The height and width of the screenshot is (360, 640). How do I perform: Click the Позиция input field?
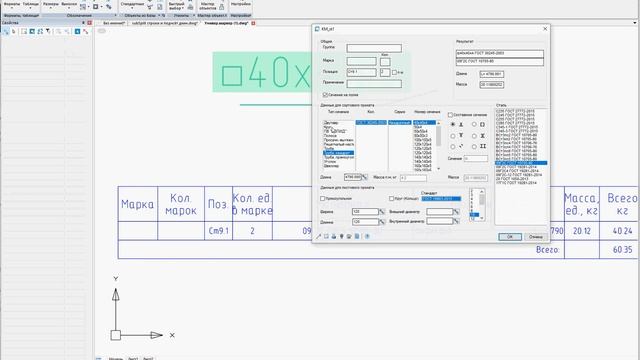[361, 72]
